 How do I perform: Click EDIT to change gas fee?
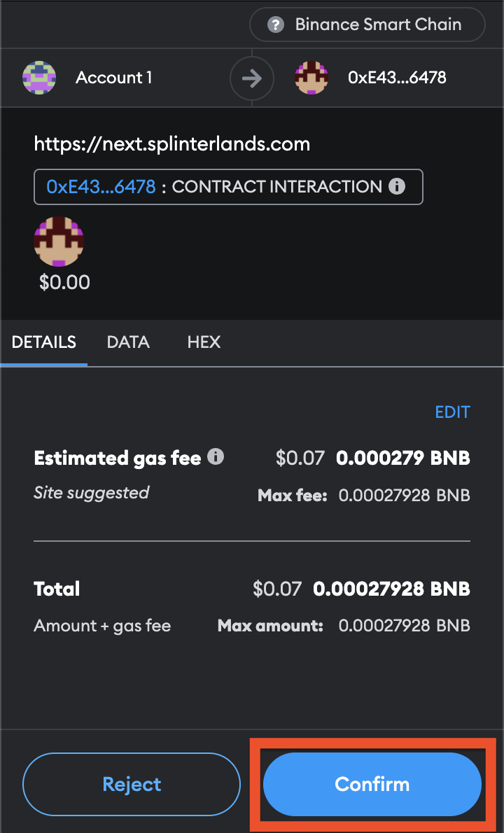click(x=452, y=412)
